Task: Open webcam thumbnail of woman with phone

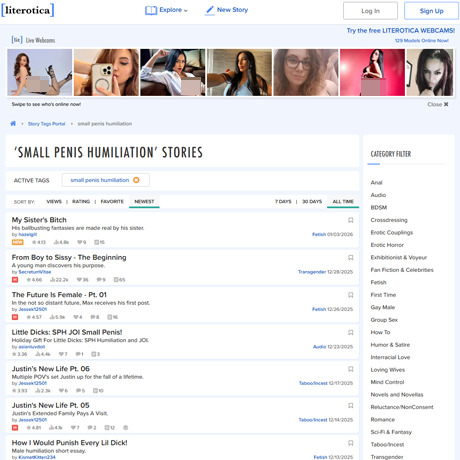Action: pyautogui.click(x=106, y=72)
